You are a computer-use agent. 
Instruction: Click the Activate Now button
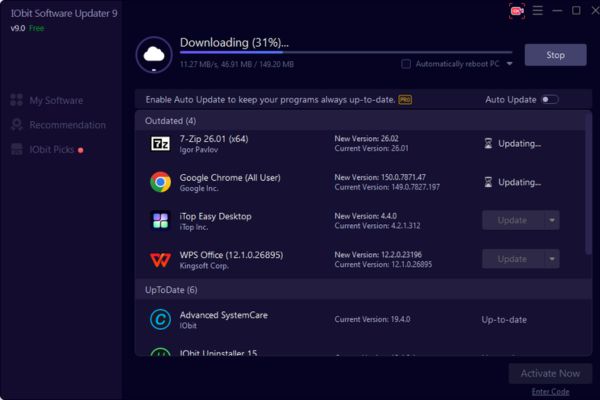[550, 373]
